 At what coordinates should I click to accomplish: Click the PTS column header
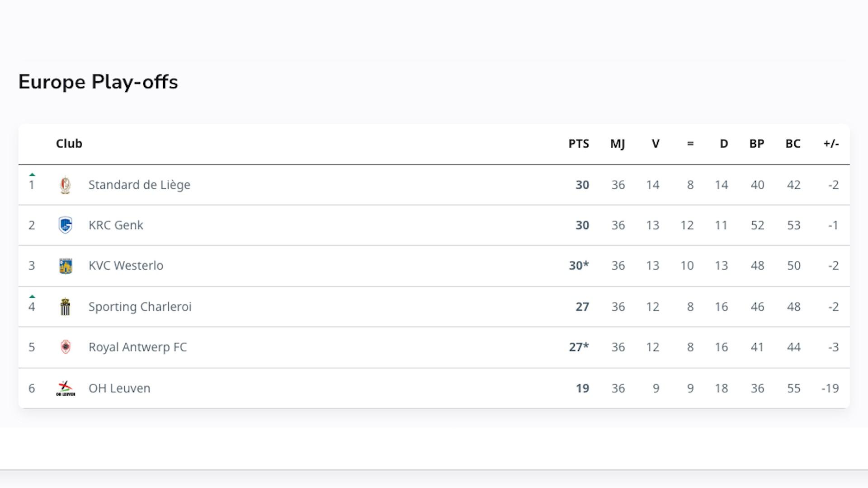579,144
